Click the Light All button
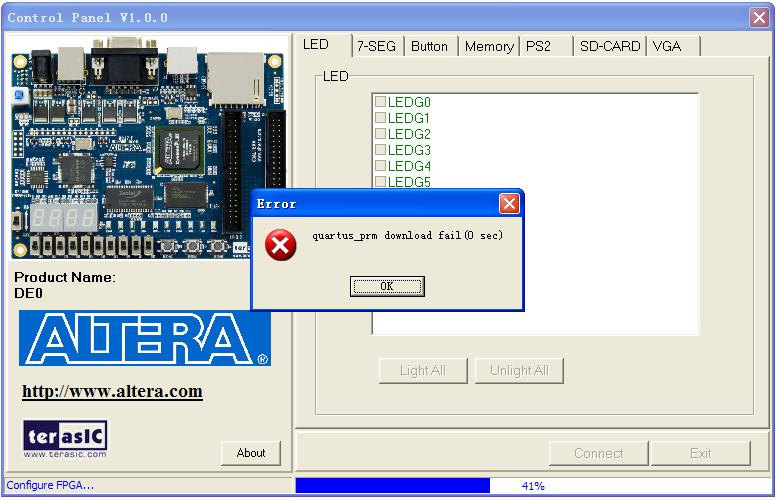Image resolution: width=776 pixels, height=500 pixels. tap(423, 370)
